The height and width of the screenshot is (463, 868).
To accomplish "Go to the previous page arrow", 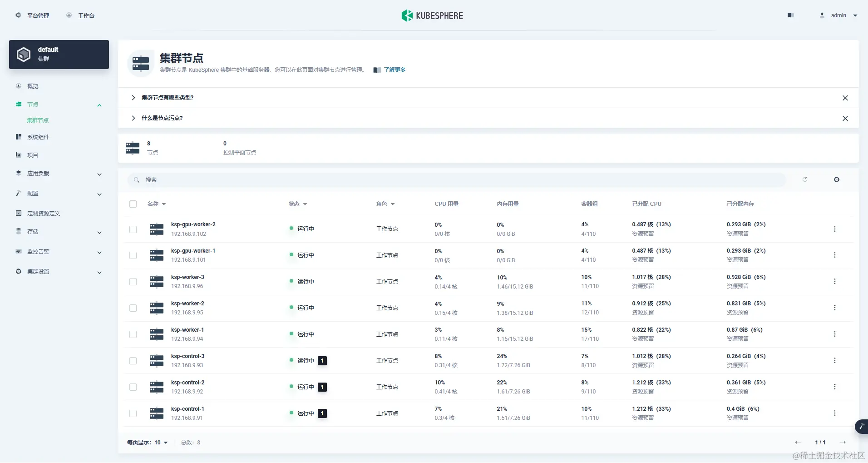I will [x=798, y=443].
